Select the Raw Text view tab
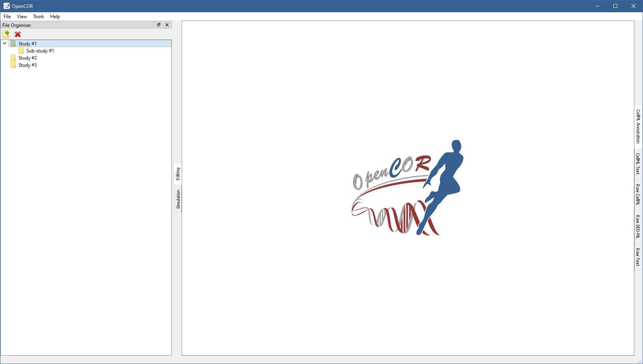The width and height of the screenshot is (643, 364). (638, 257)
